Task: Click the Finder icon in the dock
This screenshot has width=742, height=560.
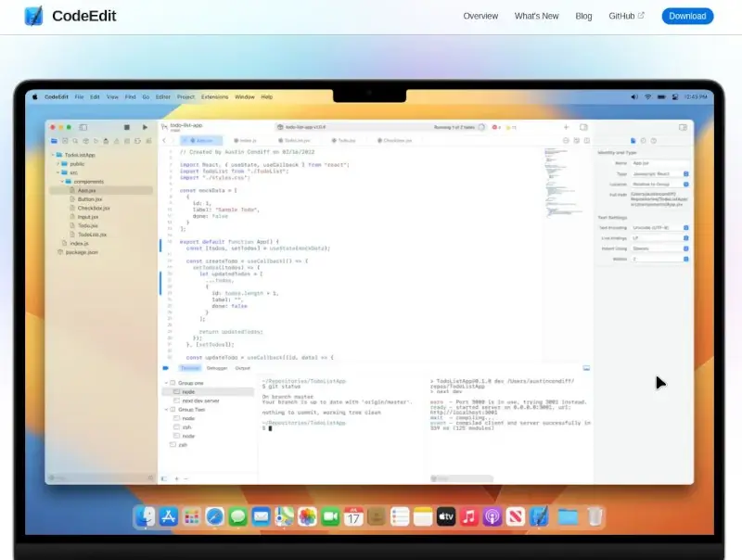Action: [x=145, y=516]
